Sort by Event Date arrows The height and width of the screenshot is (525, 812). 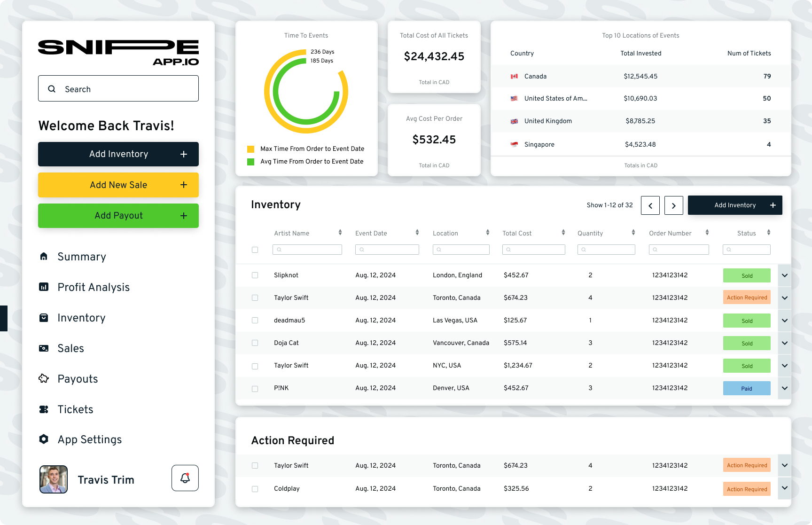pos(417,233)
